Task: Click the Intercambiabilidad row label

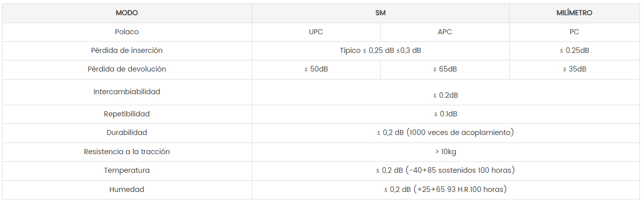Action: (127, 92)
